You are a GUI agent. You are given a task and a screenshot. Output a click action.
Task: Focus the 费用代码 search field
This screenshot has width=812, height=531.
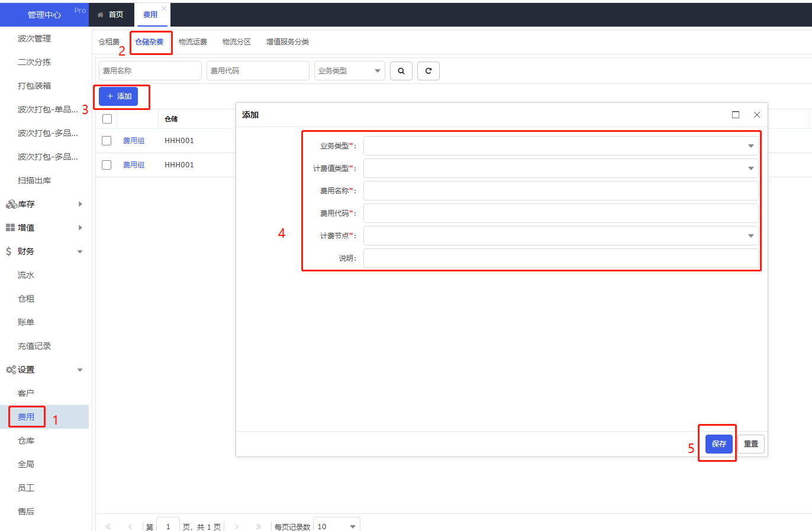pos(258,71)
